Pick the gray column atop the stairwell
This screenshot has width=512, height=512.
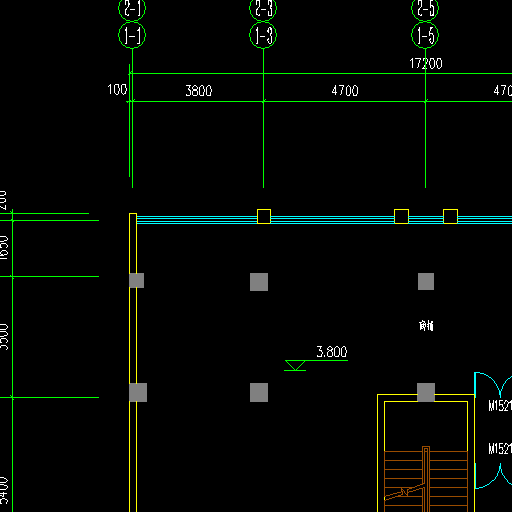click(x=426, y=392)
